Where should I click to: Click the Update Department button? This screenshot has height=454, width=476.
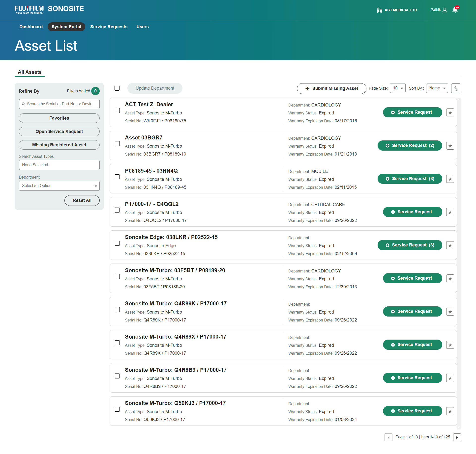[x=155, y=88]
